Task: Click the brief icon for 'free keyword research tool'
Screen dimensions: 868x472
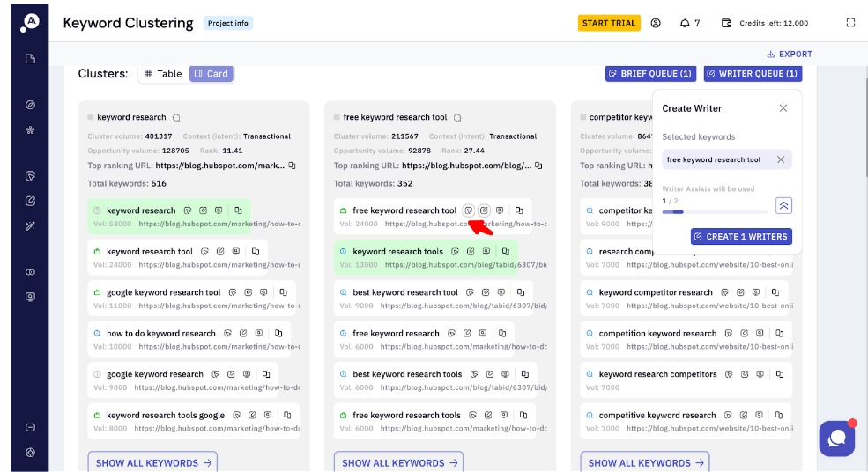Action: coord(468,210)
